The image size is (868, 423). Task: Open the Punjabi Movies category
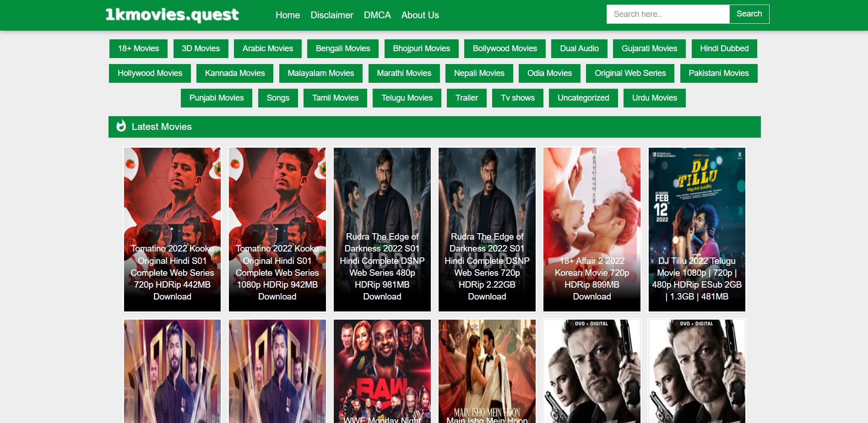pyautogui.click(x=217, y=98)
